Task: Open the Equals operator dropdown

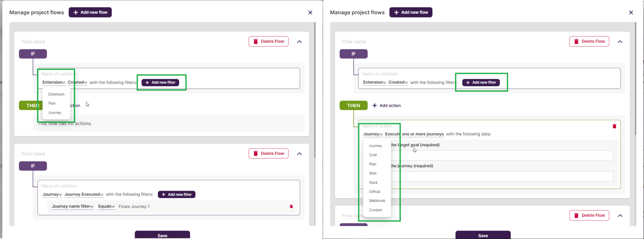Action: [106, 206]
